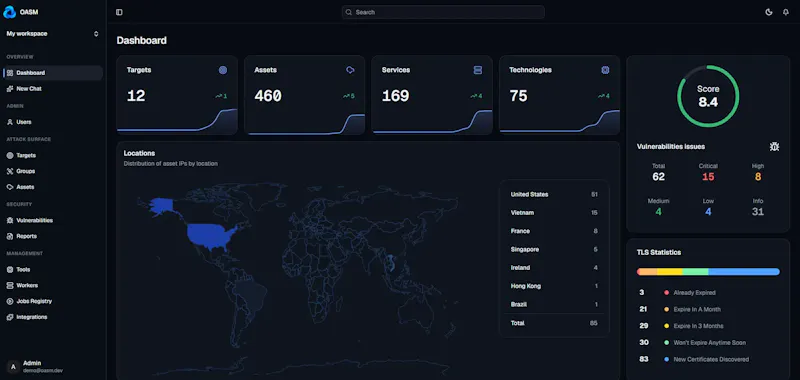Open Integrations in sidebar

[x=53, y=317]
